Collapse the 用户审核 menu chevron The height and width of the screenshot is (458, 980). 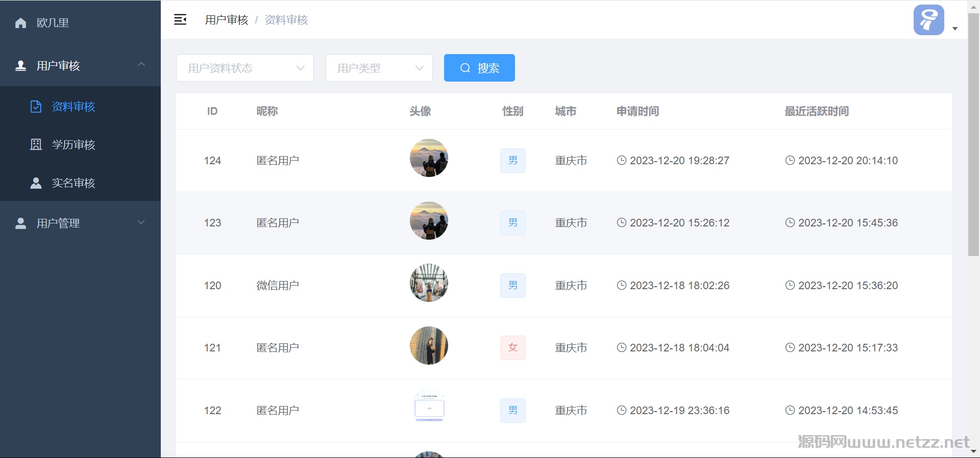141,65
